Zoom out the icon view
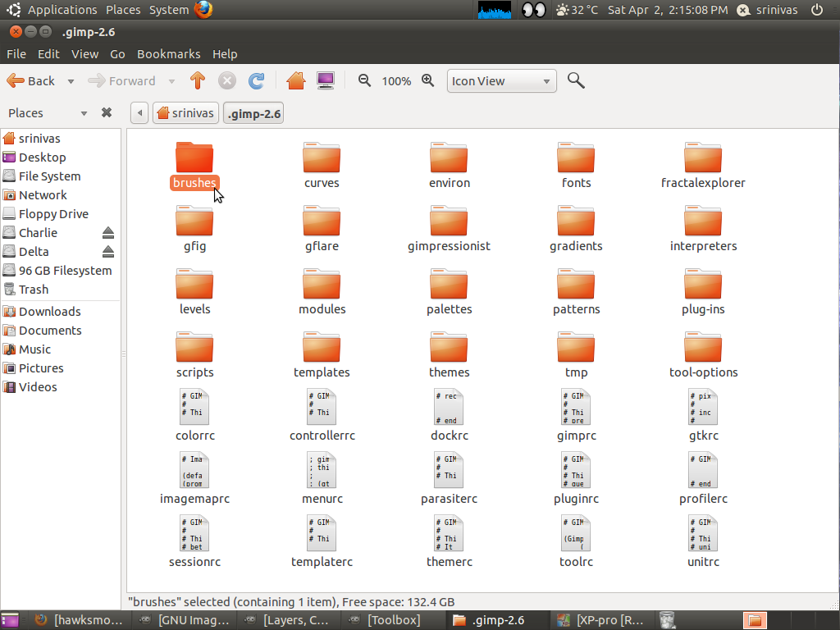840x630 pixels. 364,80
